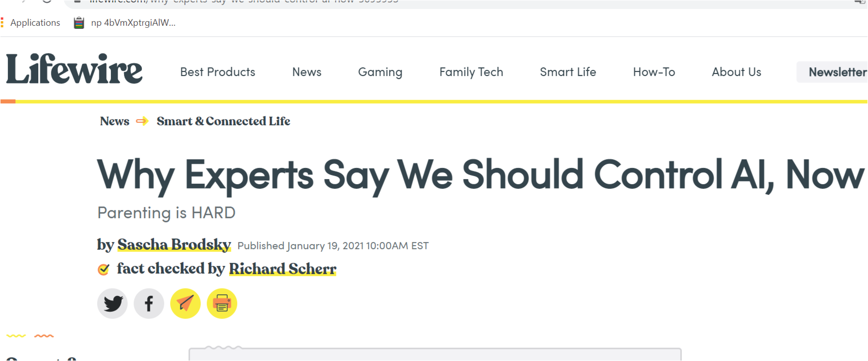The height and width of the screenshot is (361, 868).
Task: Share article on Facebook
Action: [149, 303]
